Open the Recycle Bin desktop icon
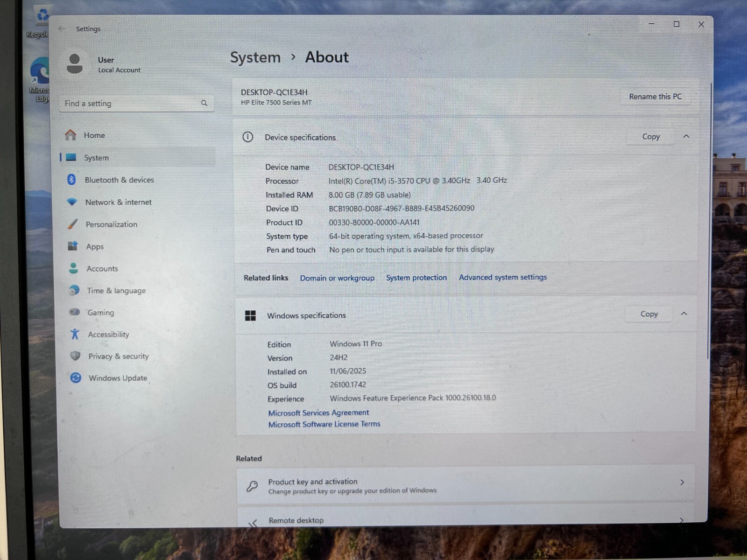This screenshot has height=560, width=747. click(x=40, y=22)
